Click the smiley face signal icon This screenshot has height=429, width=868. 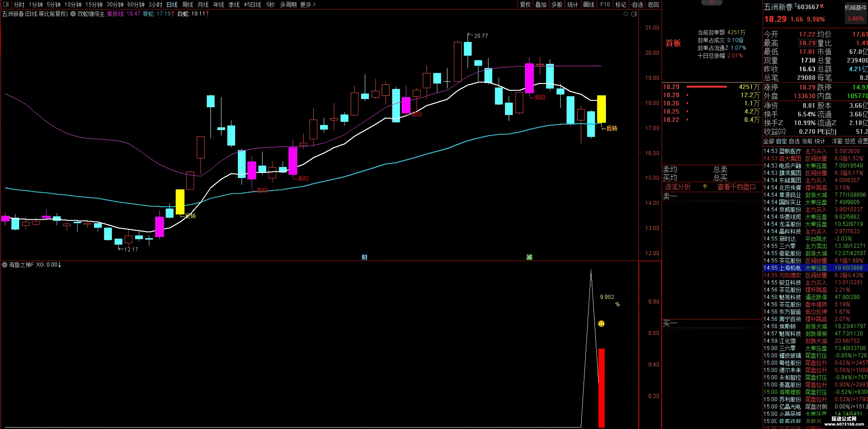(x=601, y=324)
